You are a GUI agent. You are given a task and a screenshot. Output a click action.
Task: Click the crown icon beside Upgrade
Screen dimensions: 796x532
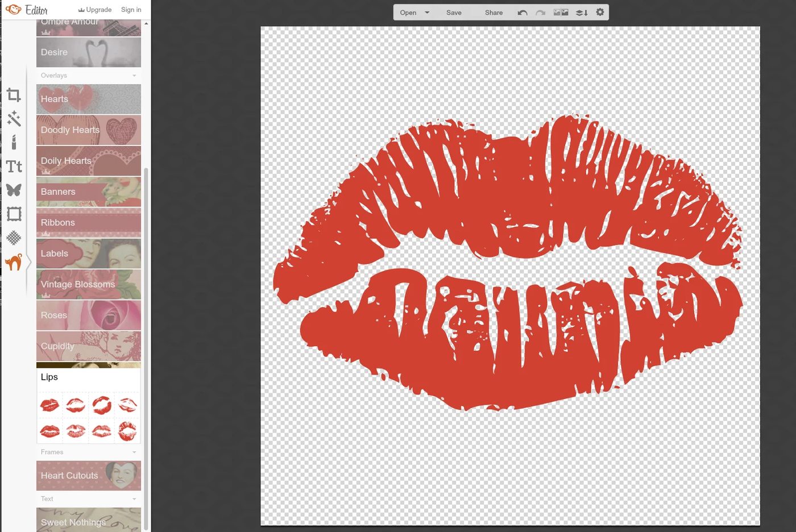(x=81, y=10)
